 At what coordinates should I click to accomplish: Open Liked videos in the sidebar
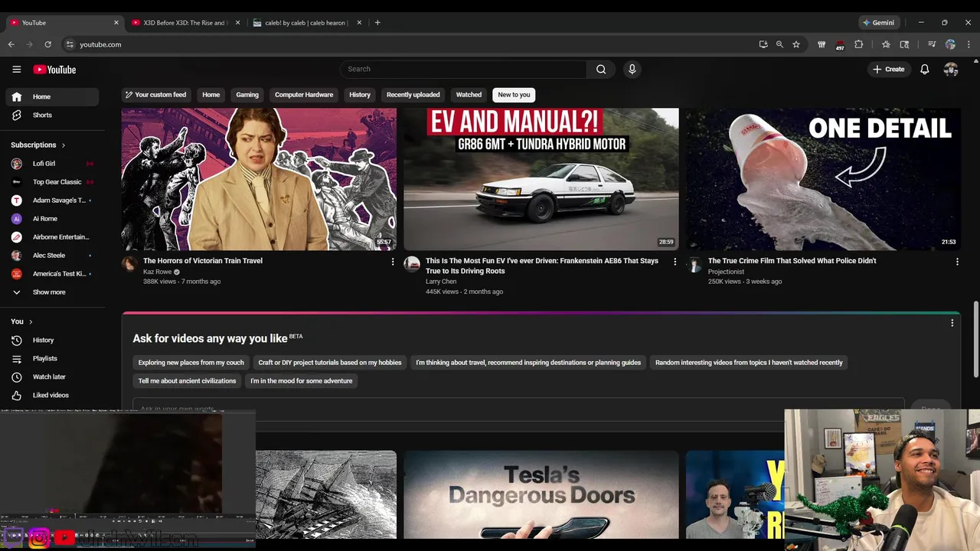52,395
